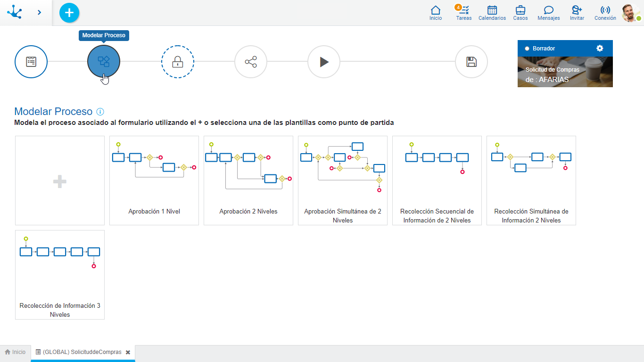Open Mensajes chat icon
Screen dimensions: 644x362
[549, 13]
